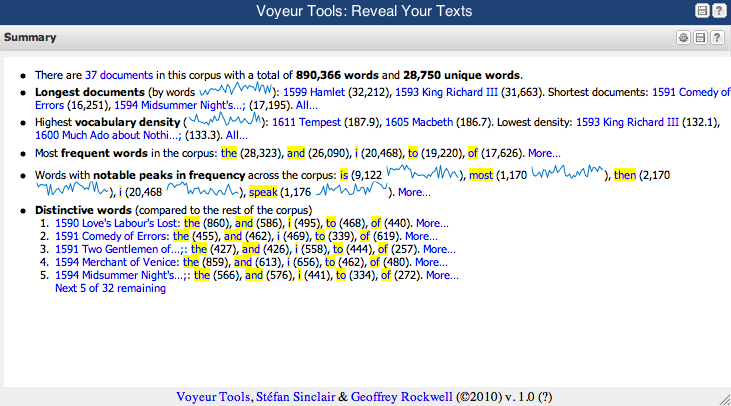Open the 1605 Macbeth link
Image resolution: width=731 pixels, height=406 pixels.
(x=419, y=122)
